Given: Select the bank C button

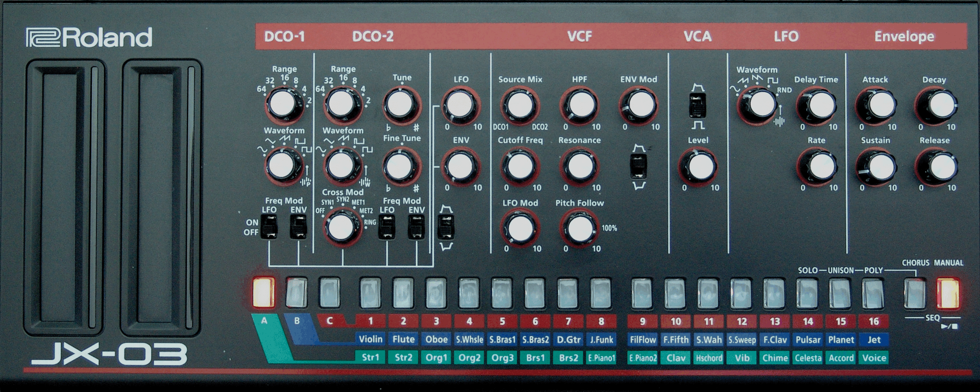Looking at the screenshot, I should click(329, 292).
